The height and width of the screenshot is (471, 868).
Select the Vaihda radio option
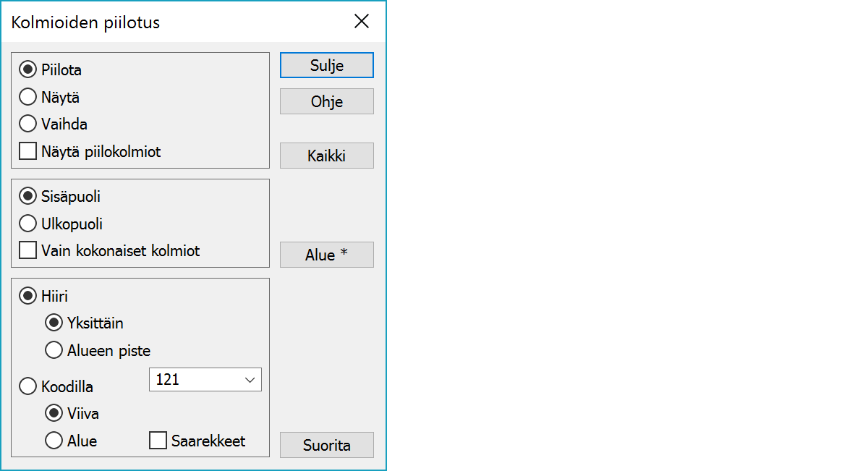[28, 124]
